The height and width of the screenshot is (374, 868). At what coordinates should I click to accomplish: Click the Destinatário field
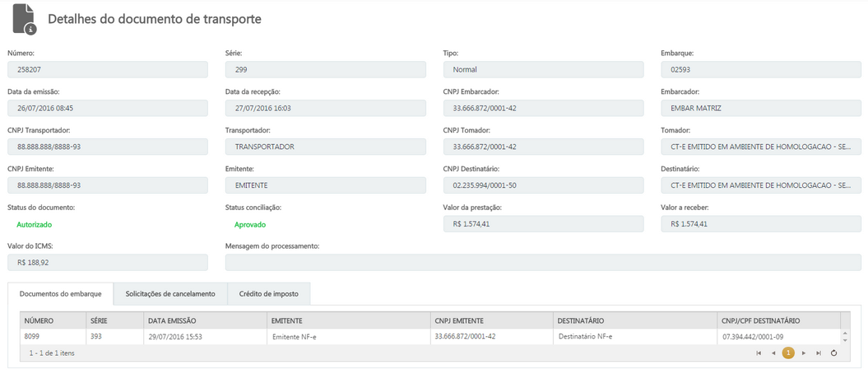click(x=761, y=185)
